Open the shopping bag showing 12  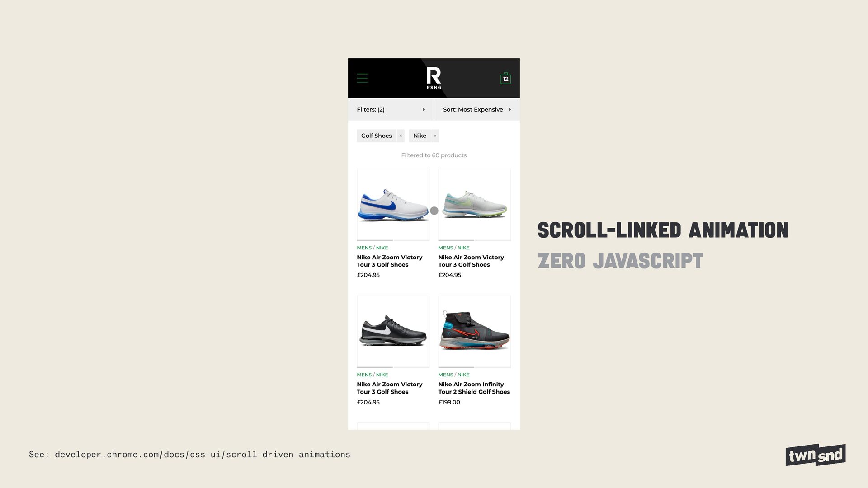pyautogui.click(x=505, y=78)
